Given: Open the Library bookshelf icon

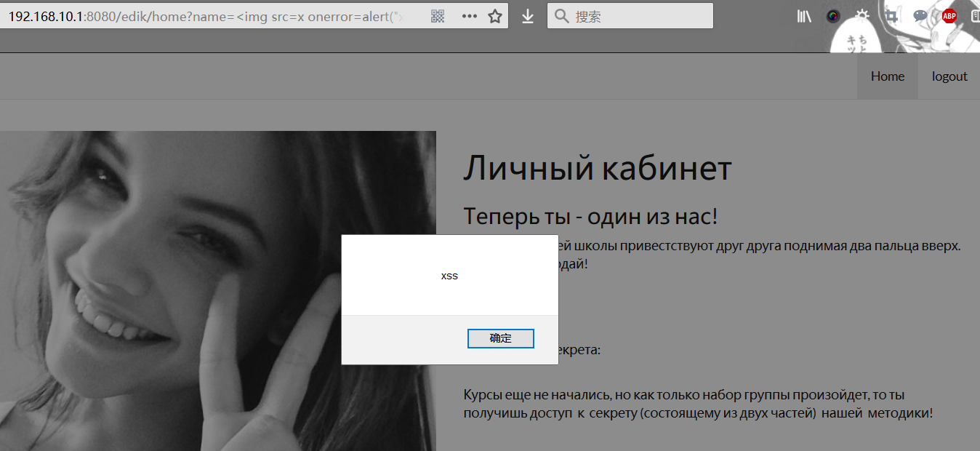Looking at the screenshot, I should click(804, 16).
